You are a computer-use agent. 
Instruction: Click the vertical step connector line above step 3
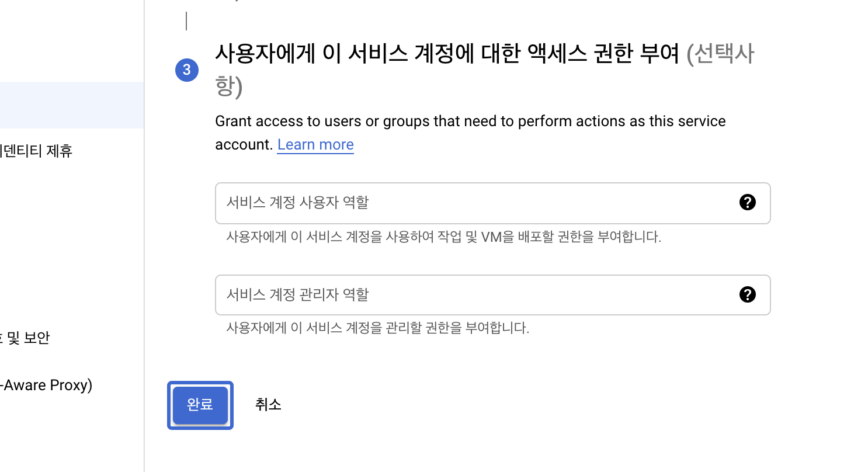(x=186, y=21)
